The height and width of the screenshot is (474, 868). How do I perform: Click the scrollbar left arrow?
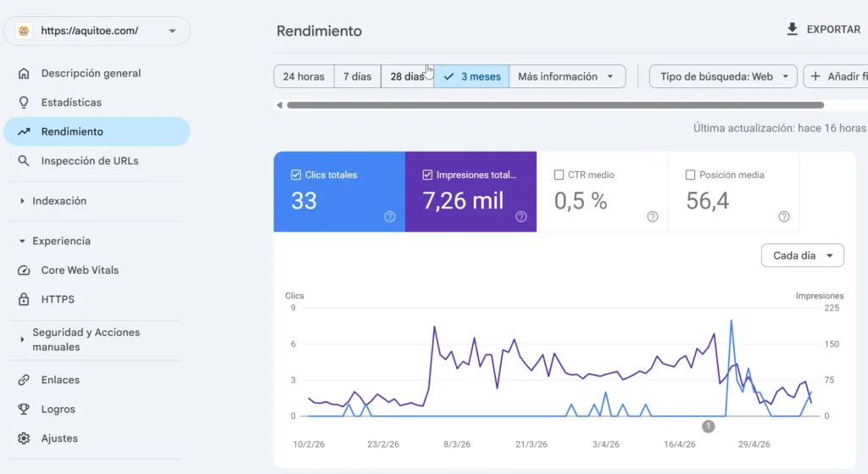point(280,105)
